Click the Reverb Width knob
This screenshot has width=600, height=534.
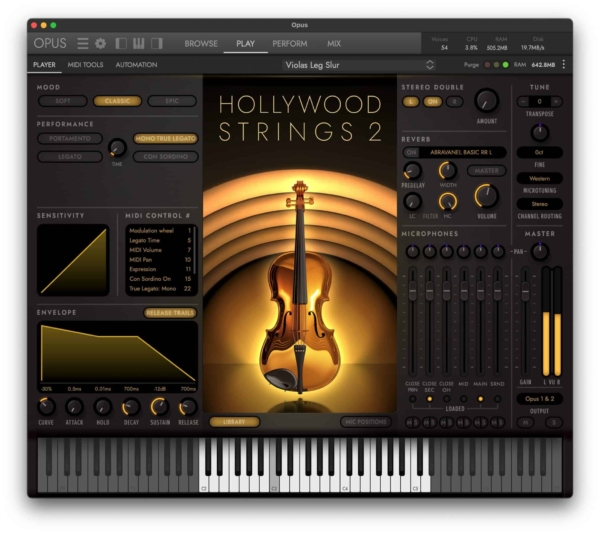pos(447,171)
